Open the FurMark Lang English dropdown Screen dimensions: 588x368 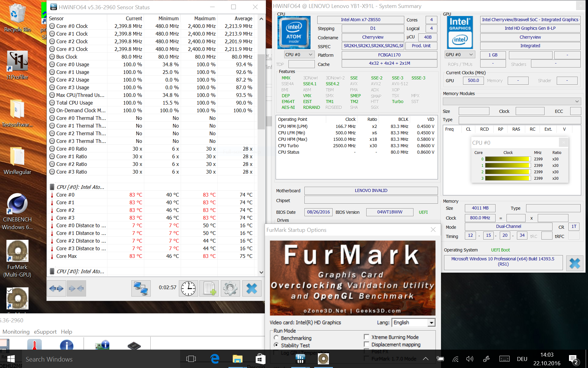coord(413,322)
